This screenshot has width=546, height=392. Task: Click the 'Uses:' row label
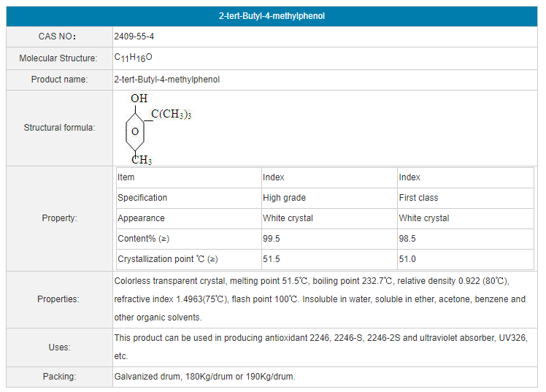point(59,347)
